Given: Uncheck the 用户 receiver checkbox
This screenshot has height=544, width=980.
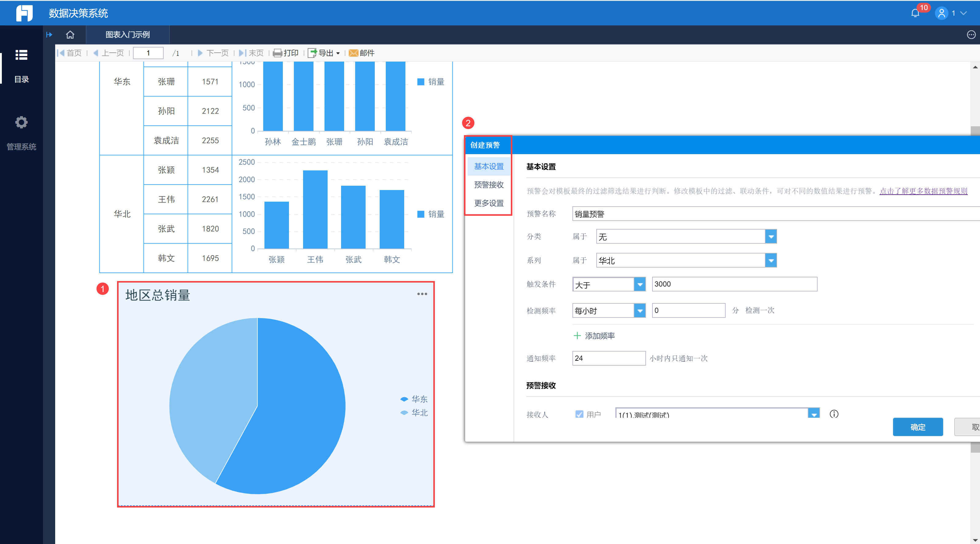Looking at the screenshot, I should pos(579,414).
